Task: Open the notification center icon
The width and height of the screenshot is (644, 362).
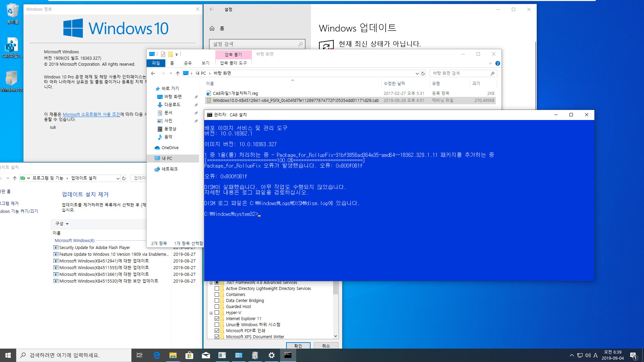Action: (633, 356)
